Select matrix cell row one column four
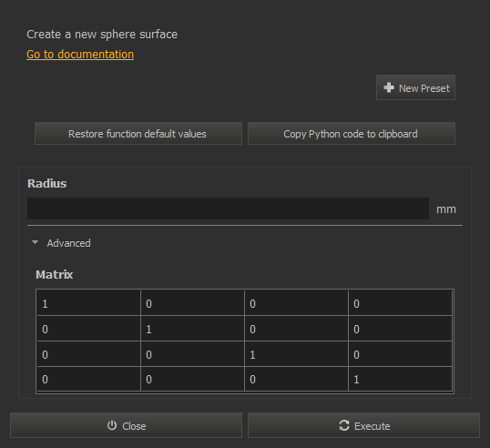490x448 pixels. [x=401, y=303]
